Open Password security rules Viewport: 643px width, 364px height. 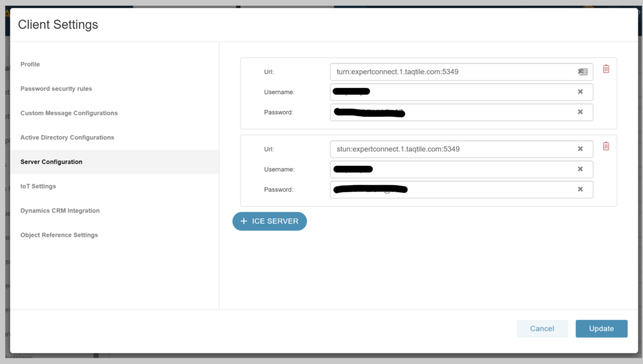click(x=57, y=88)
